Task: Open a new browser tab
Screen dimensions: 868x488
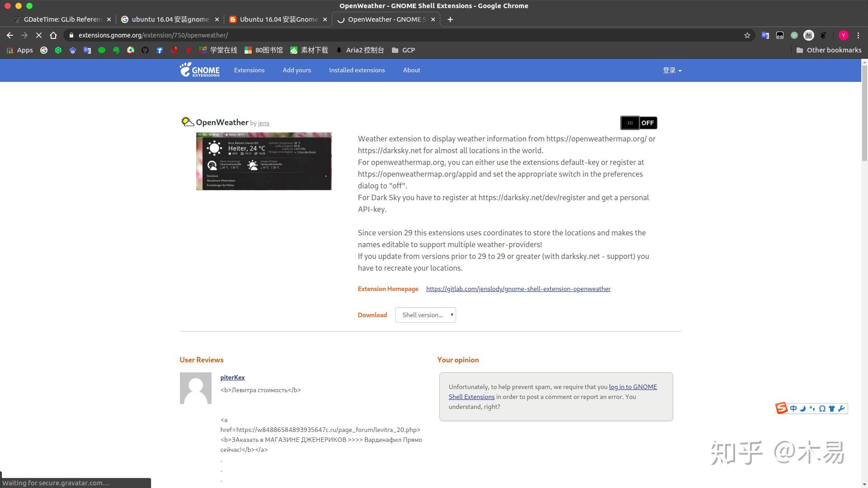Action: point(450,19)
